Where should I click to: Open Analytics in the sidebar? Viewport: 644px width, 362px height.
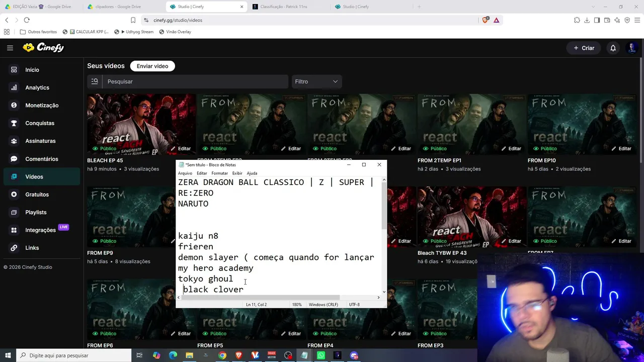42,87
